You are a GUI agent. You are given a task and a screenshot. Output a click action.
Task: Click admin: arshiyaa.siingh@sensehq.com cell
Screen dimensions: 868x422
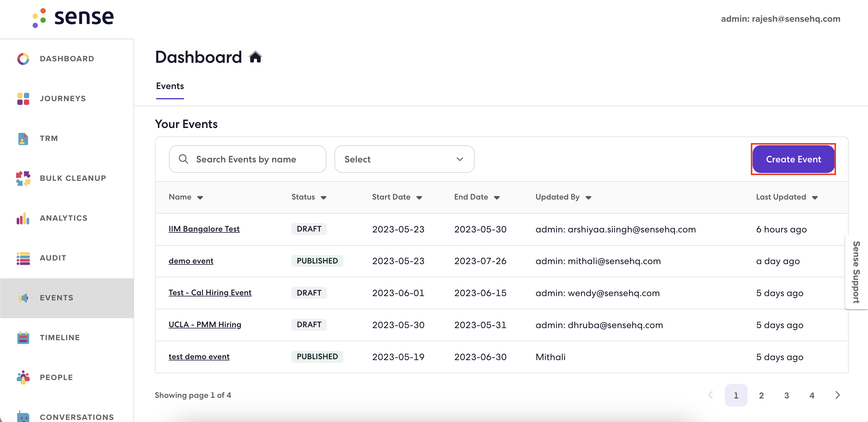point(616,229)
